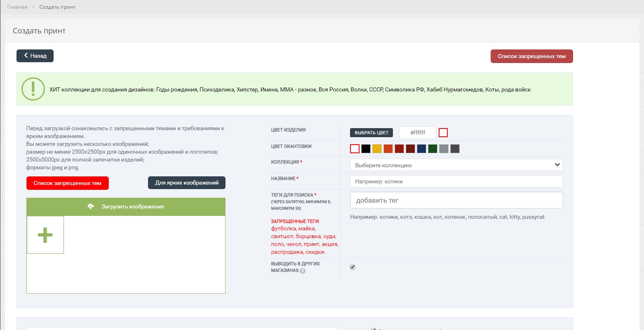Click the green plus add-image tile
This screenshot has width=644, height=330.
click(45, 235)
